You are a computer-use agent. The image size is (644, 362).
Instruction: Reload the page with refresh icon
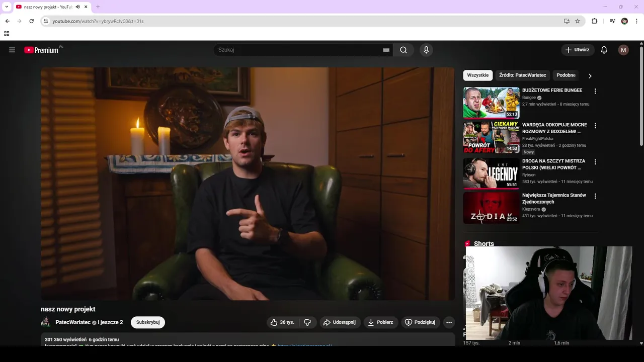(x=31, y=21)
